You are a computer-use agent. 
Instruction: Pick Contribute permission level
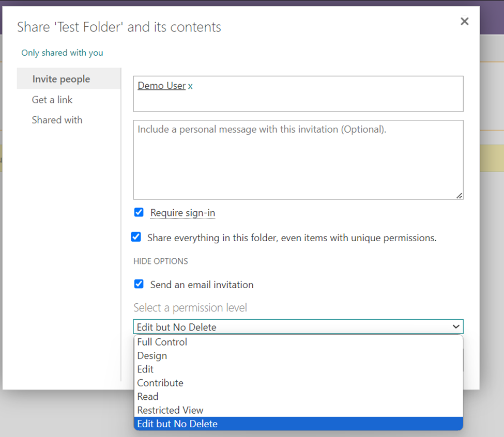[x=160, y=383]
